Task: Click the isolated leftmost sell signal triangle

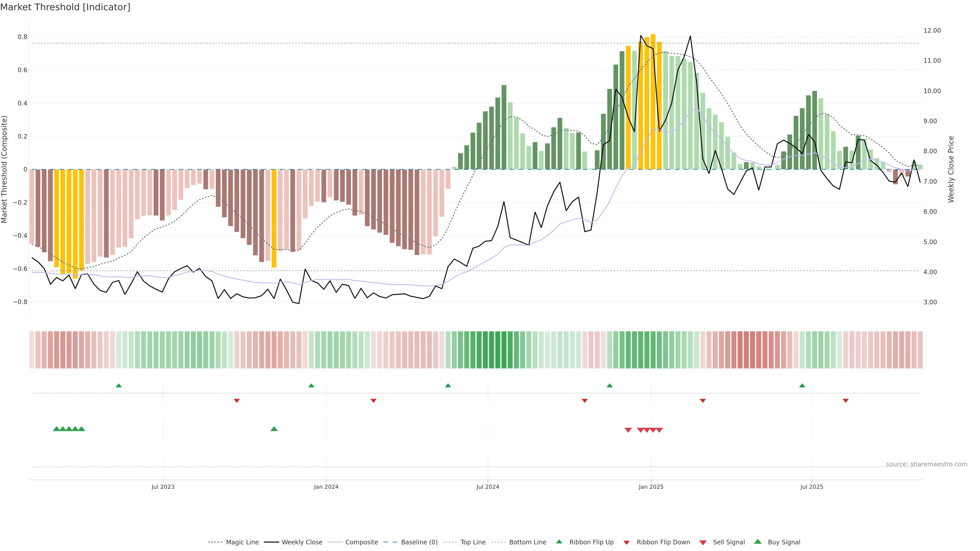Action: [628, 430]
